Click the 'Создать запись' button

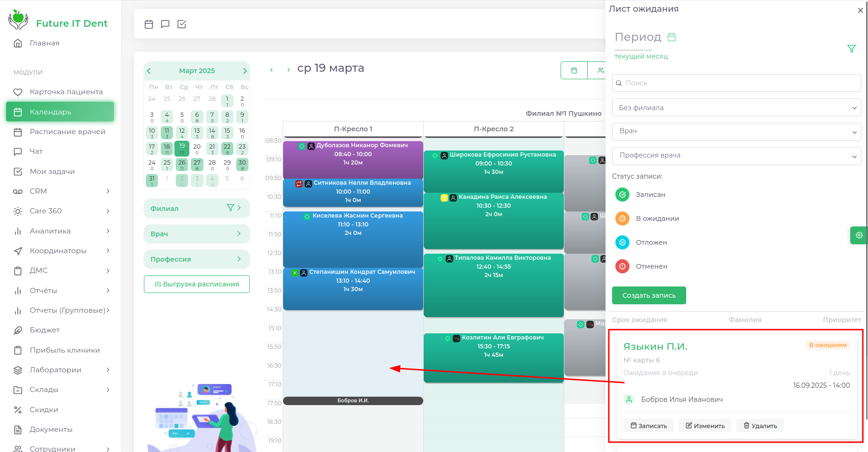649,295
